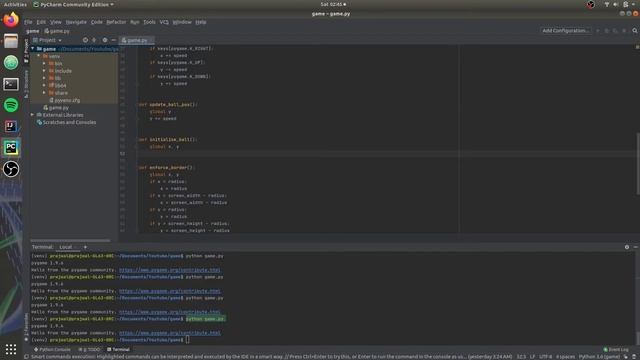Viewport: 640px width, 360px height.
Task: Open the Project vertical side tab
Action: [x=26, y=51]
